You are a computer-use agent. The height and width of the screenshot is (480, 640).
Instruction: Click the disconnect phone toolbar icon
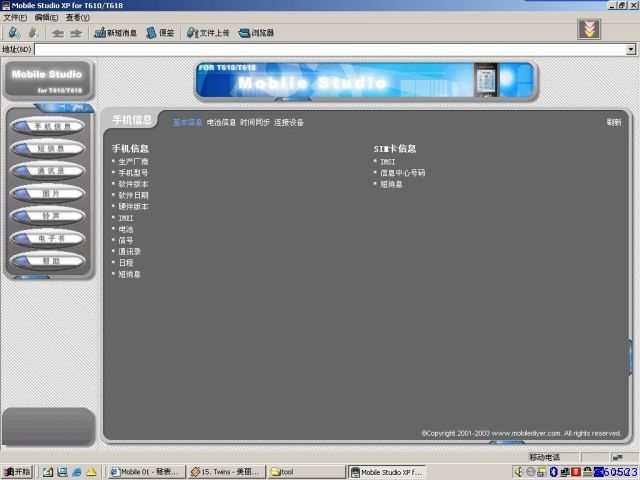pyautogui.click(x=33, y=33)
